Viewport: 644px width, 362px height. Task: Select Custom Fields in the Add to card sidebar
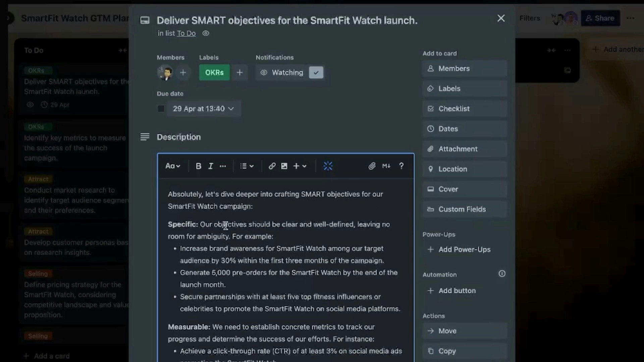465,209
